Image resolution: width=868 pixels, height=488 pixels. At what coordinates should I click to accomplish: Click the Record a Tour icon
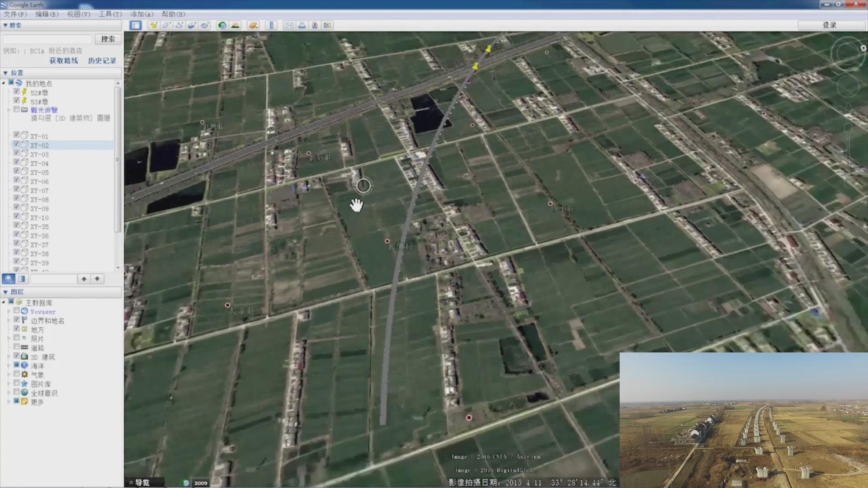(x=205, y=25)
